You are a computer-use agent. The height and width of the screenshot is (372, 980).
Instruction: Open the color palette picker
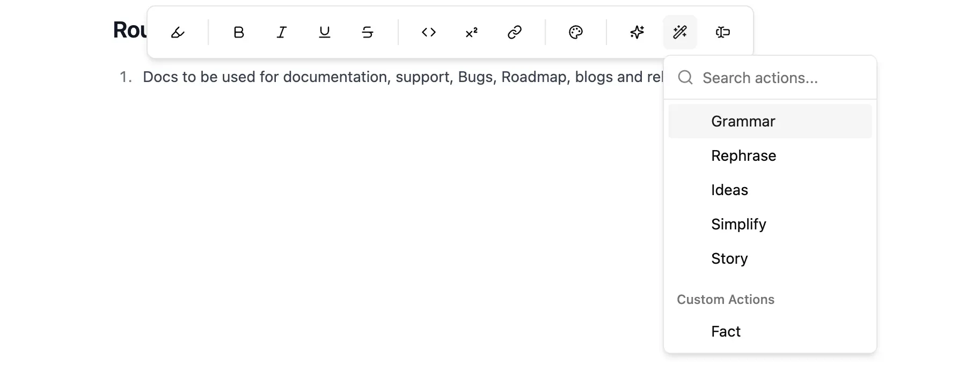[x=576, y=33]
